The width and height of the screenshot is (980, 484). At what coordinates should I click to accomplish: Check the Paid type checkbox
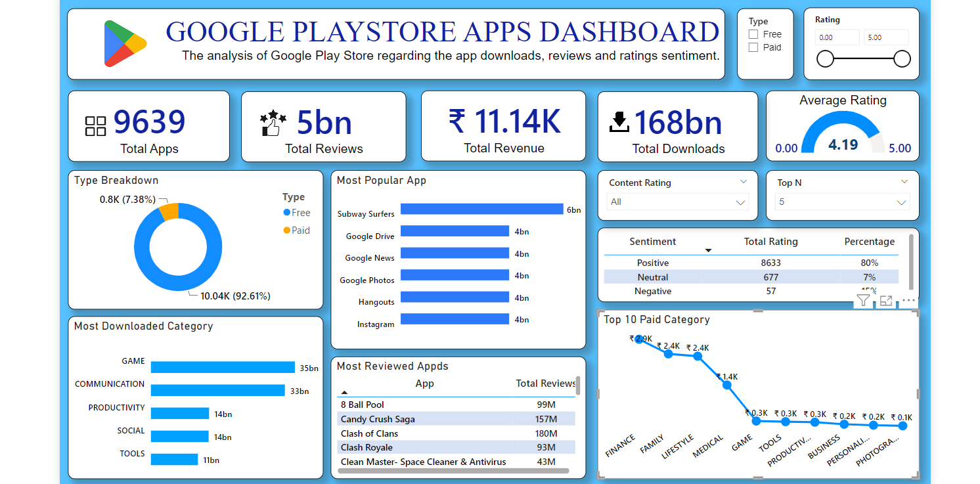pyautogui.click(x=753, y=47)
